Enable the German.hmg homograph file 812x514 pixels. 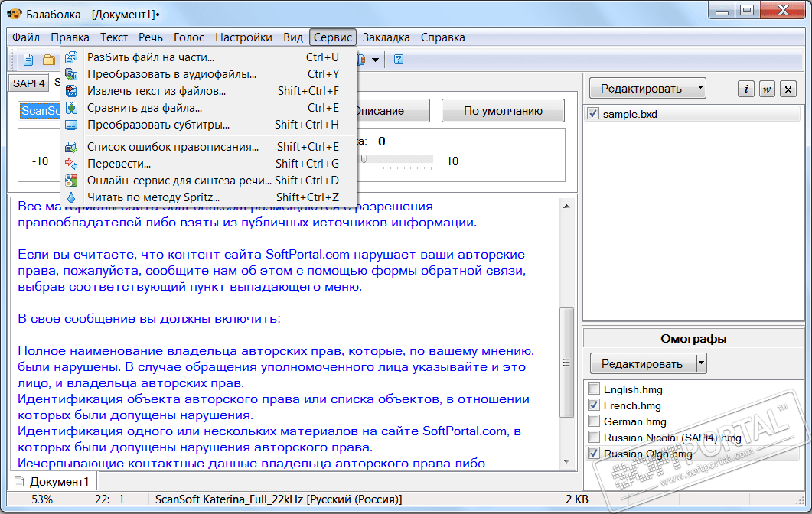[595, 421]
